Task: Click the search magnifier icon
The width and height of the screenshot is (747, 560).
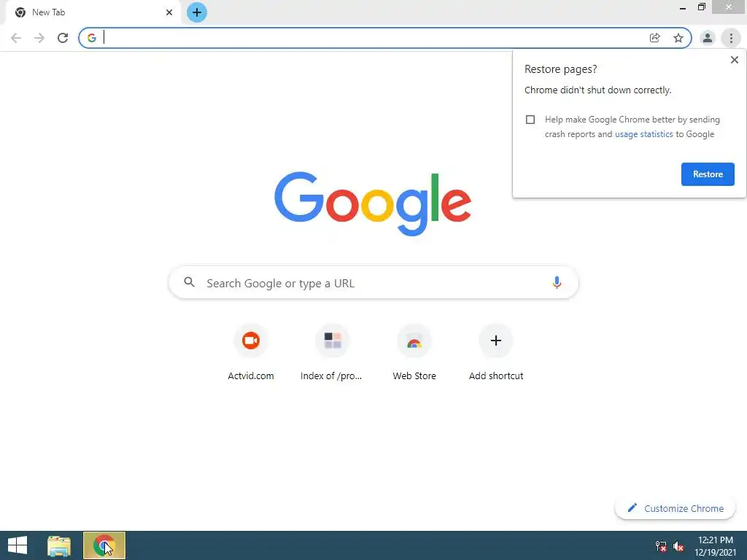Action: 189,282
